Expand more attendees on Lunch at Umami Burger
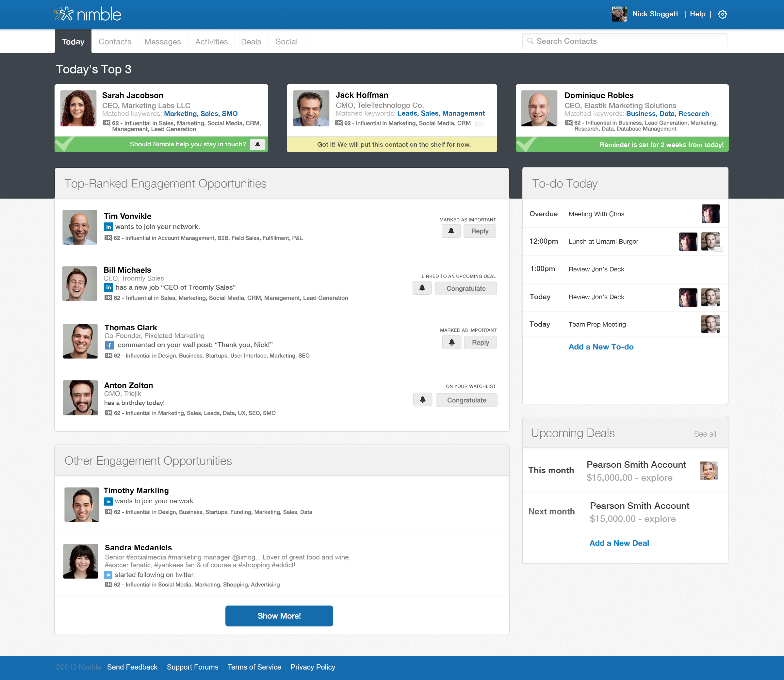This screenshot has height=680, width=784. (719, 249)
